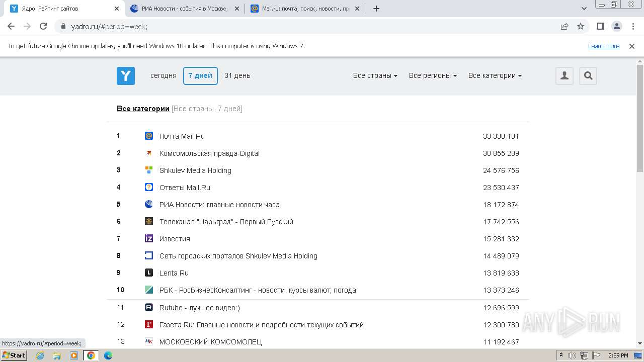644x362 pixels.
Task: Click the РИА Новости row favicon
Action: 149,204
